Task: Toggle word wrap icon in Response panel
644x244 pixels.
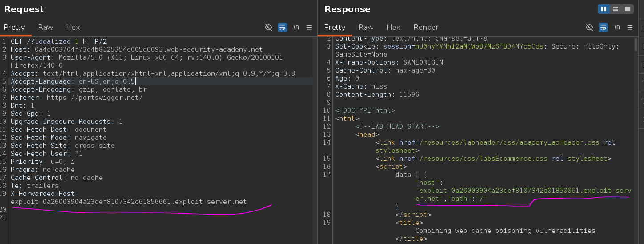Action: tap(603, 28)
